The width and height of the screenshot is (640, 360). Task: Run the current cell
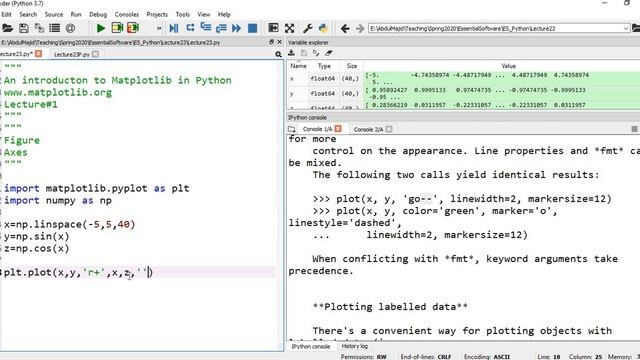tap(117, 28)
